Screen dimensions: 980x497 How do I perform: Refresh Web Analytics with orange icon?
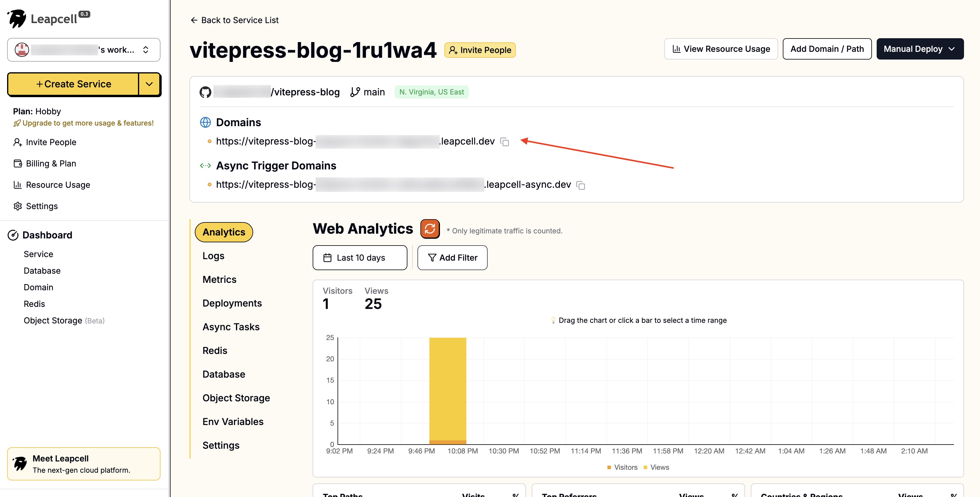tap(430, 229)
